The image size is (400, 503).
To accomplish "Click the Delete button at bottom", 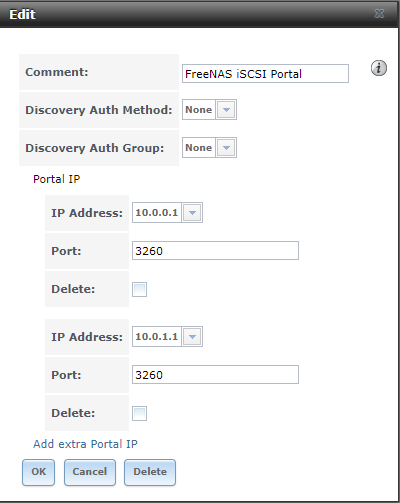I will point(150,472).
